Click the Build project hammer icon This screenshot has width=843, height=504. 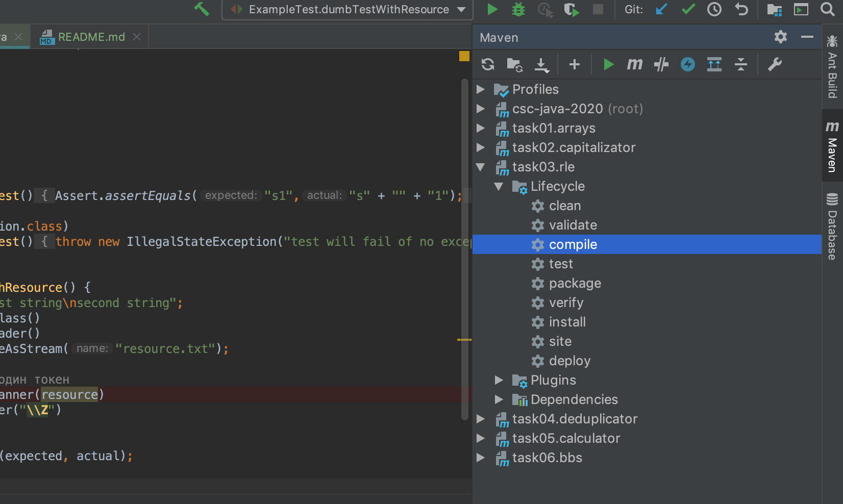pyautogui.click(x=202, y=9)
